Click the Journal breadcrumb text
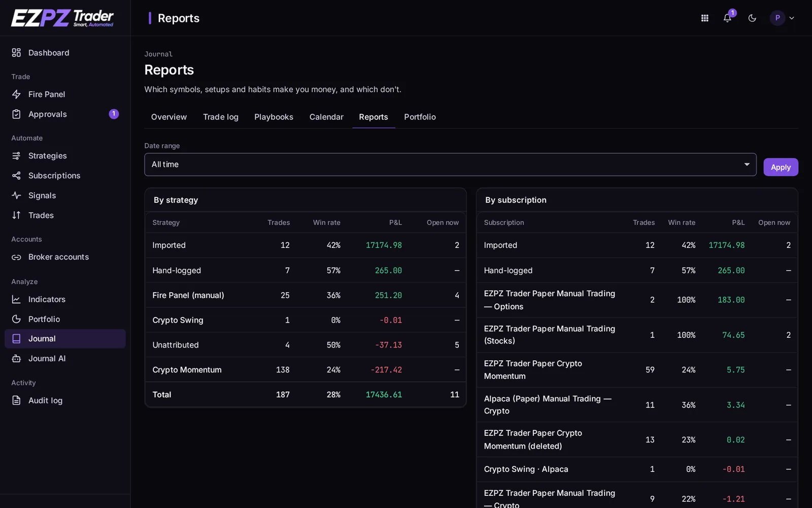 158,54
